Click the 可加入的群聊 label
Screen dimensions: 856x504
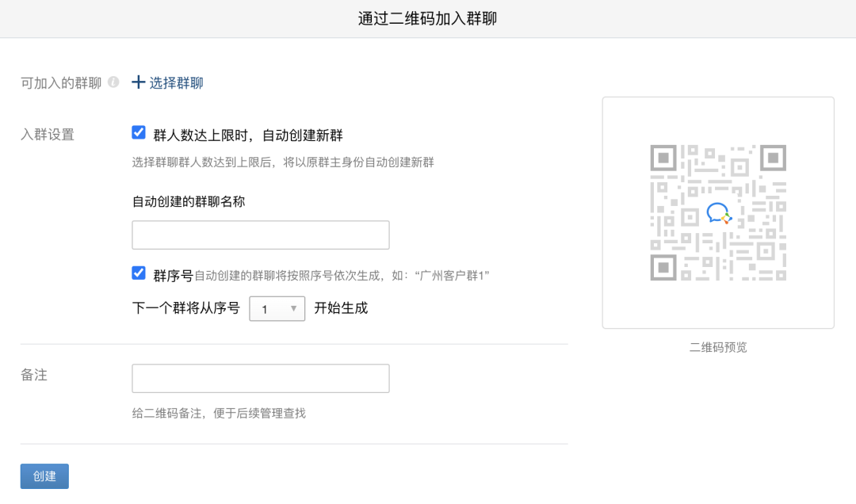click(x=61, y=83)
